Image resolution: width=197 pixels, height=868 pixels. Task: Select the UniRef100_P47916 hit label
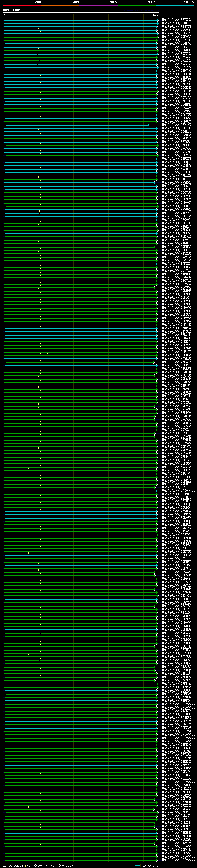177,240
